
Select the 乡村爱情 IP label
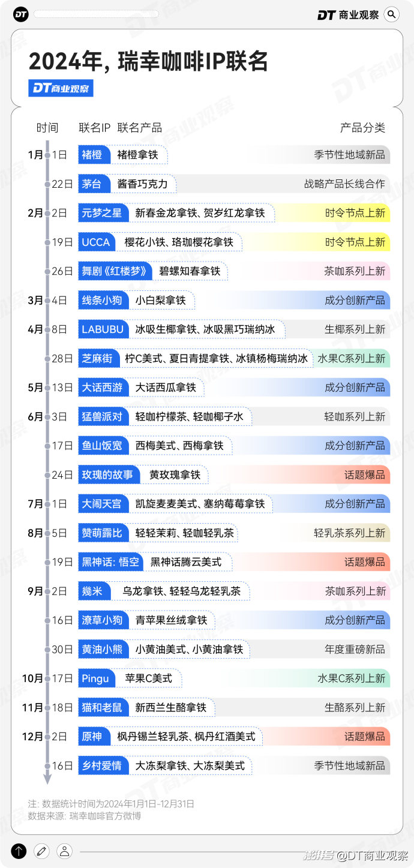point(102,765)
